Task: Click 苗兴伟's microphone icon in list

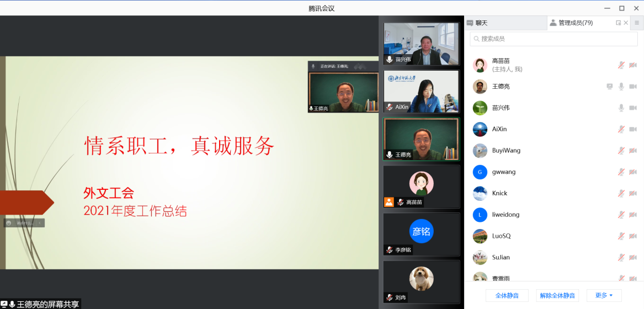Action: (621, 108)
